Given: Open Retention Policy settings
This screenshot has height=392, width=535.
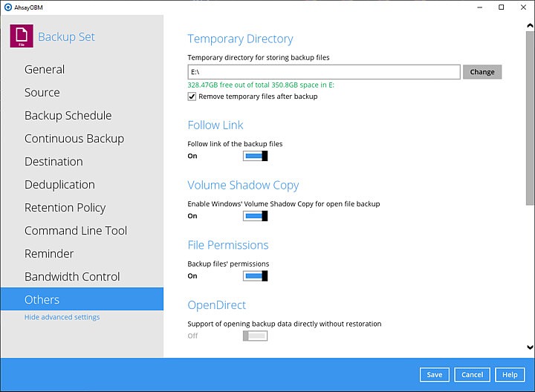Looking at the screenshot, I should click(x=65, y=208).
